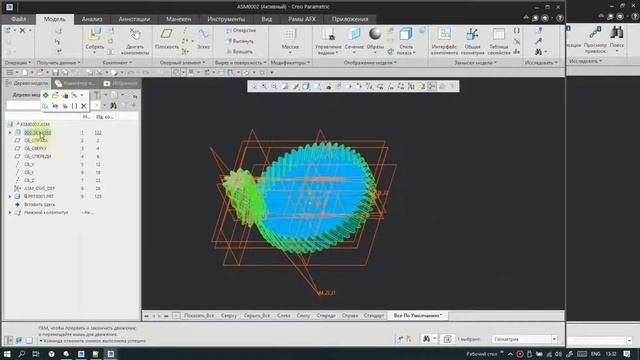Expand the Вырез и поверхность group menu
The width and height of the screenshot is (640, 360).
pyautogui.click(x=240, y=62)
